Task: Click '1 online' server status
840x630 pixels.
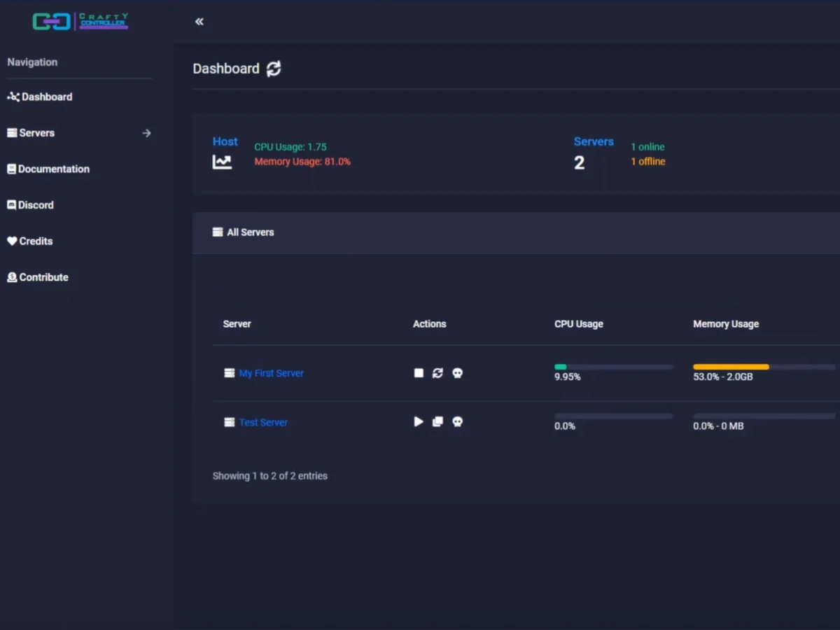Action: tap(648, 147)
